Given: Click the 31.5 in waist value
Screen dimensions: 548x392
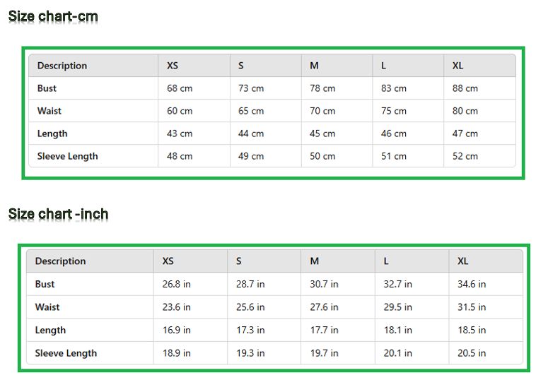Looking at the screenshot, I should (x=472, y=307).
